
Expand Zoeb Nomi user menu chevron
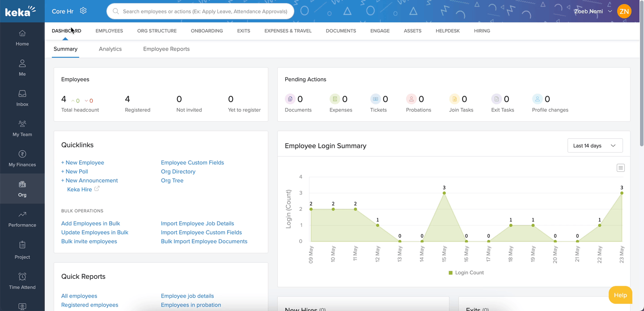[x=610, y=11]
